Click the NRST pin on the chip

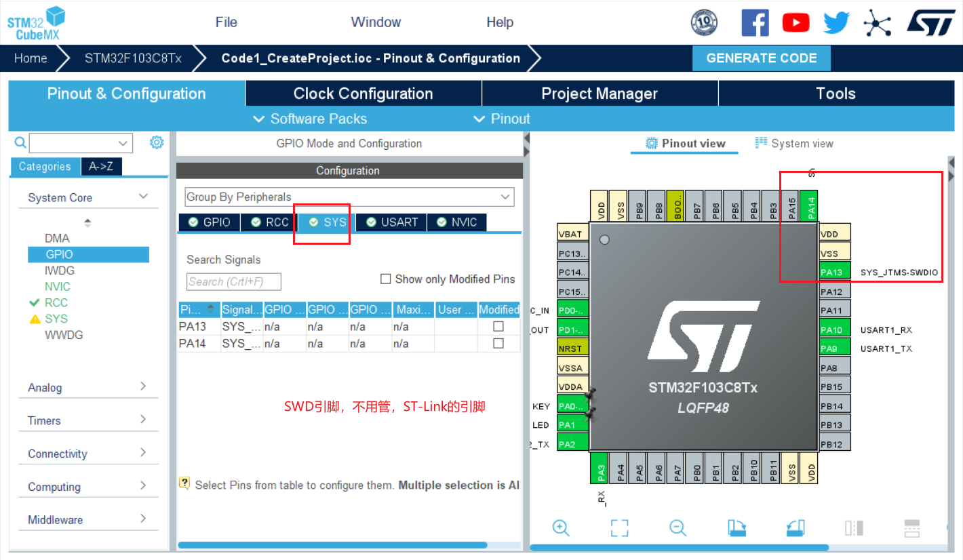tap(573, 348)
